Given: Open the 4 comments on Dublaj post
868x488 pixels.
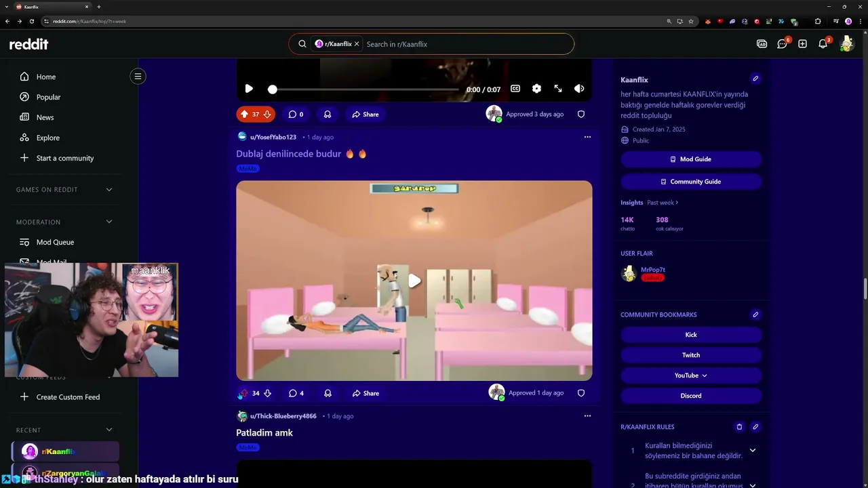Looking at the screenshot, I should (x=296, y=393).
